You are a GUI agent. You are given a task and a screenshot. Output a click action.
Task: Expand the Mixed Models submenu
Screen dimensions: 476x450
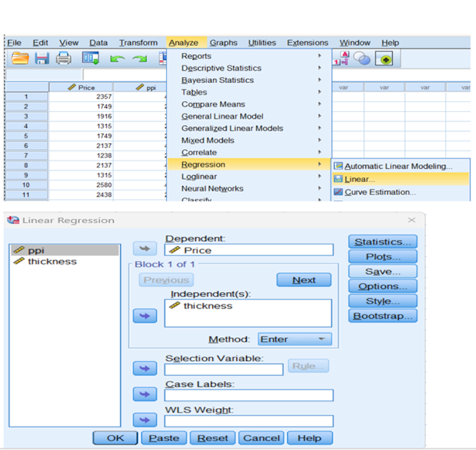tap(249, 140)
